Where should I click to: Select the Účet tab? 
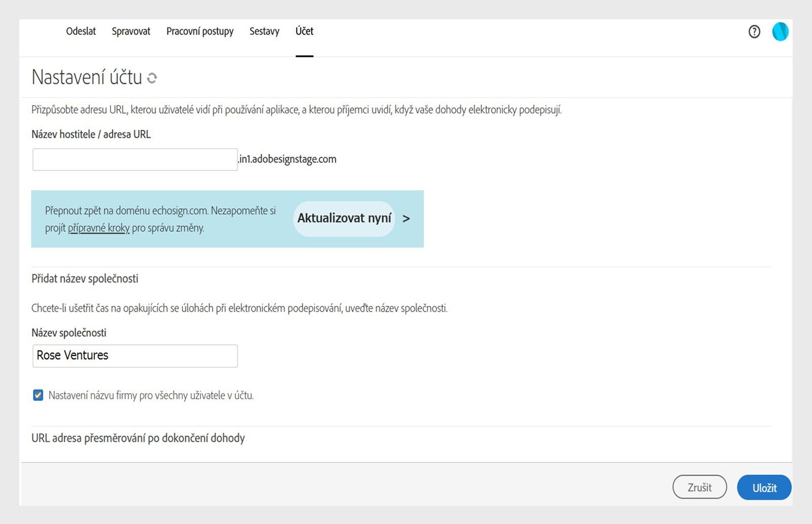tap(304, 31)
